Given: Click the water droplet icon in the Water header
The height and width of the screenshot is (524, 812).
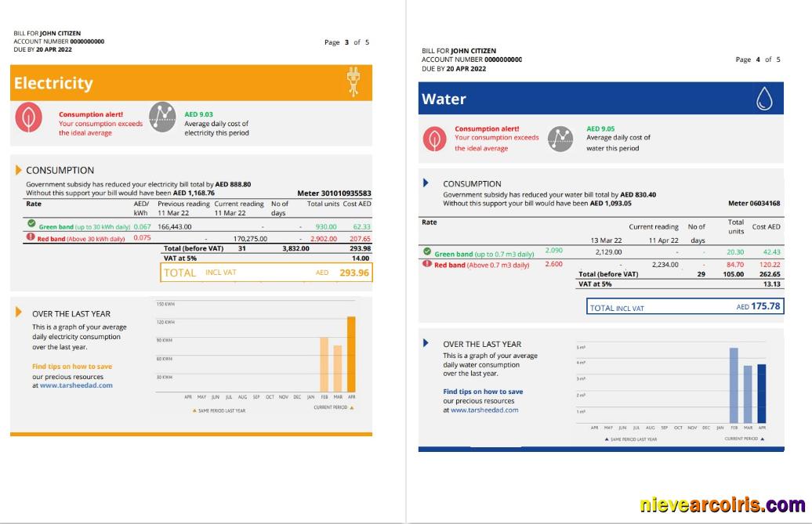Looking at the screenshot, I should click(766, 100).
